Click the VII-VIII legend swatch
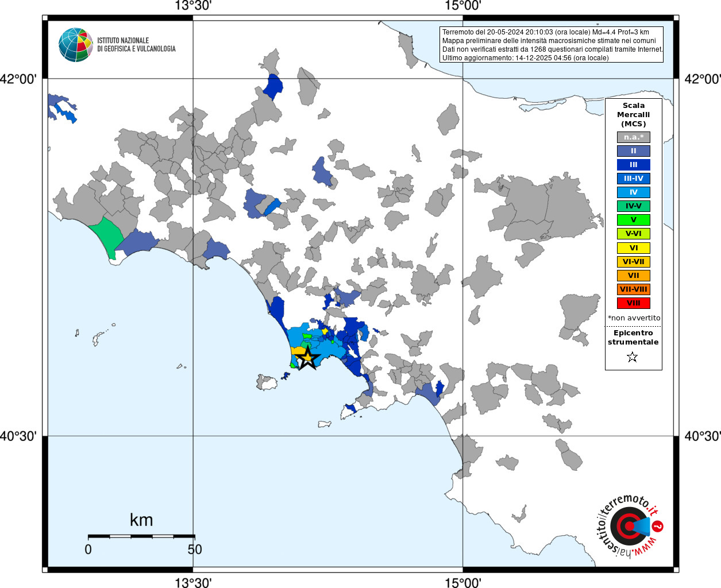The height and width of the screenshot is (588, 721). (x=634, y=289)
